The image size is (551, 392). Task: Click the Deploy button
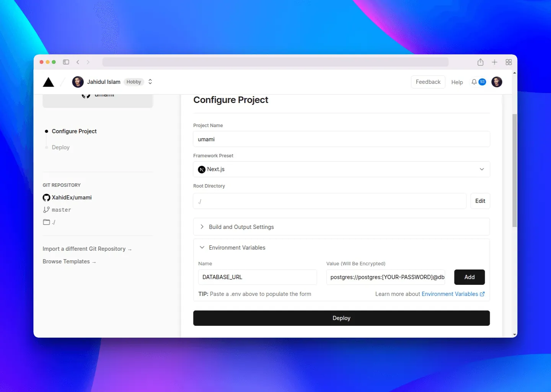(341, 318)
